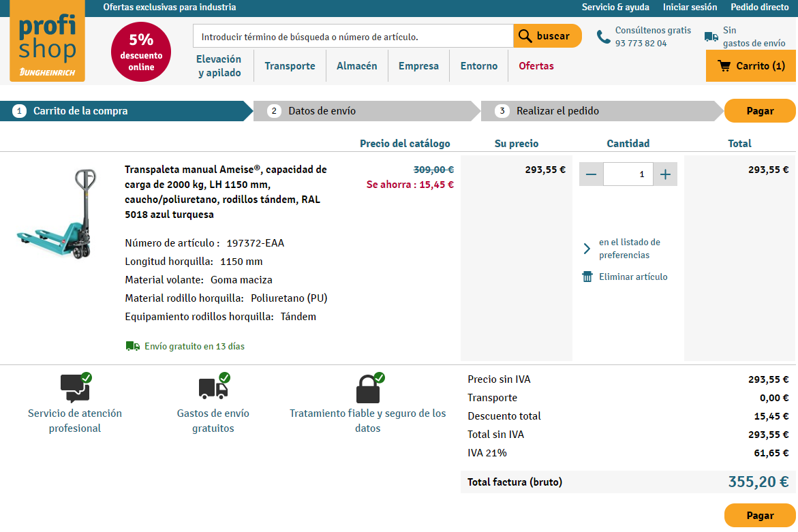Open the Almacén menu

(357, 66)
